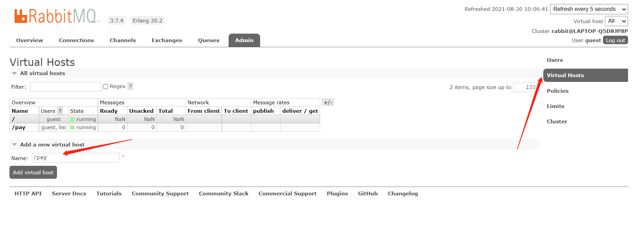Sort table by To client column
Image resolution: width=644 pixels, height=246 pixels.
pos(236,111)
